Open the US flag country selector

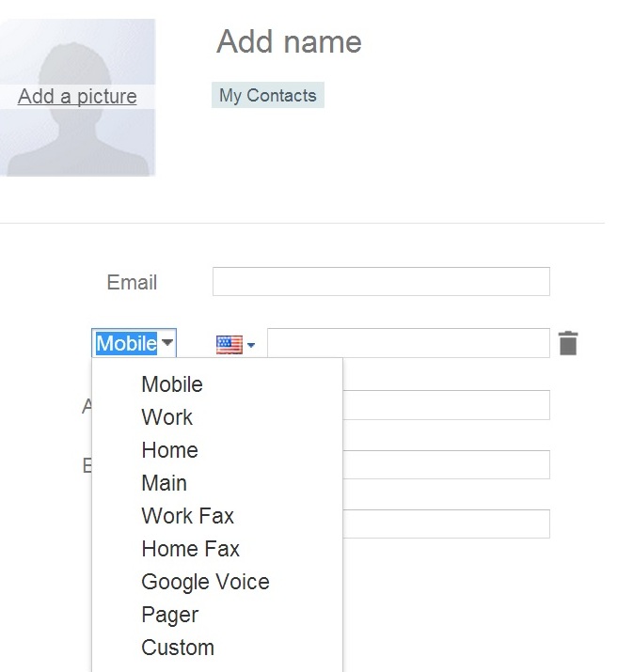[235, 345]
